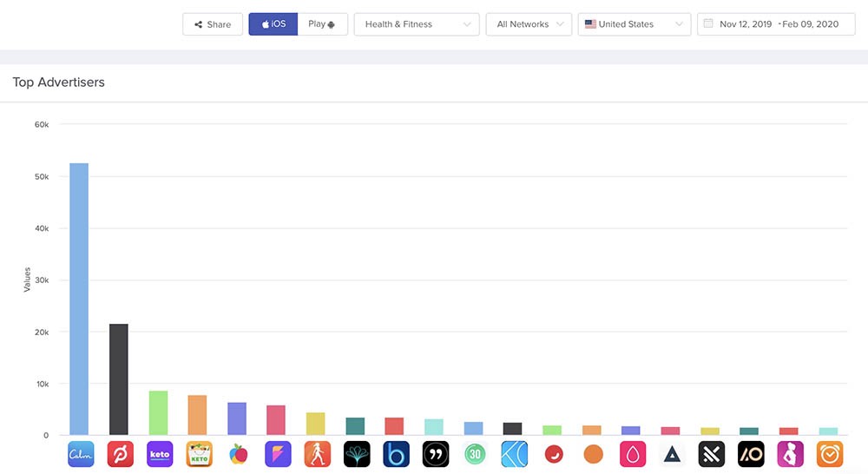Click the pink water drop app icon
The image size is (868, 474).
coord(633,454)
